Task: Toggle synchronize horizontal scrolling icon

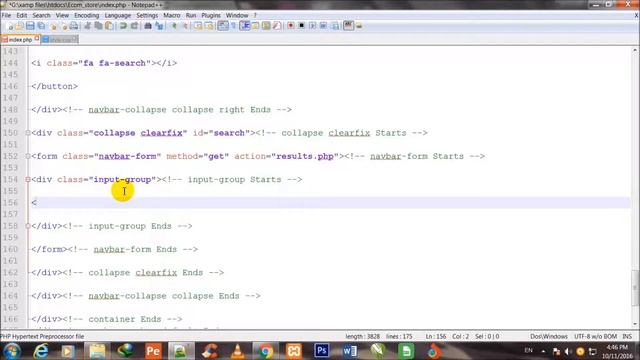Action: point(209,26)
